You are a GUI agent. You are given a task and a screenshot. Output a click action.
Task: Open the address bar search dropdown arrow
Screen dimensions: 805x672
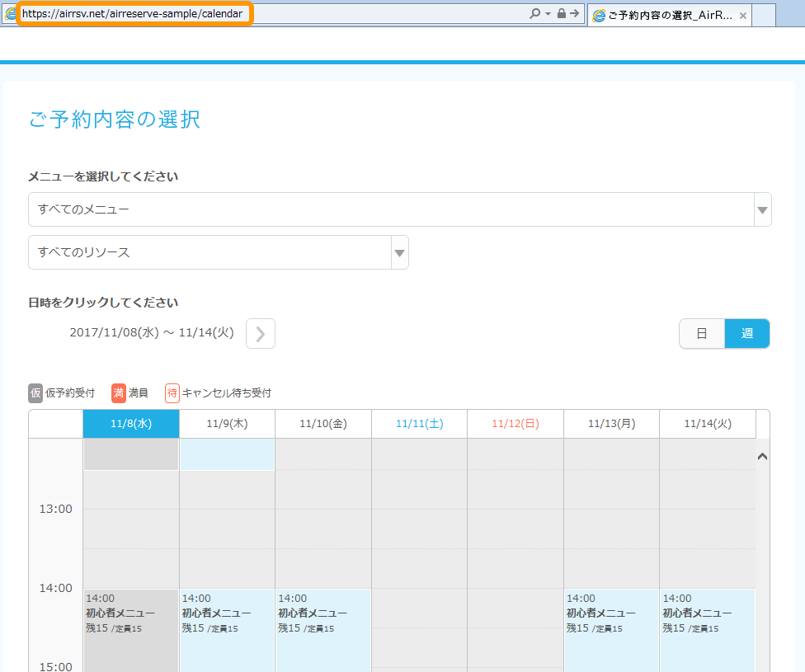coord(548,14)
